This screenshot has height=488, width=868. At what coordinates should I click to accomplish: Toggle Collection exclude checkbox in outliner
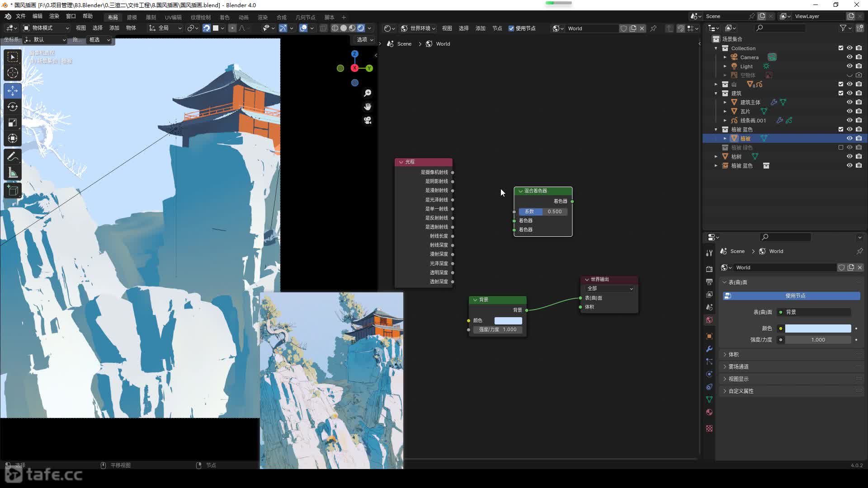[x=841, y=48]
